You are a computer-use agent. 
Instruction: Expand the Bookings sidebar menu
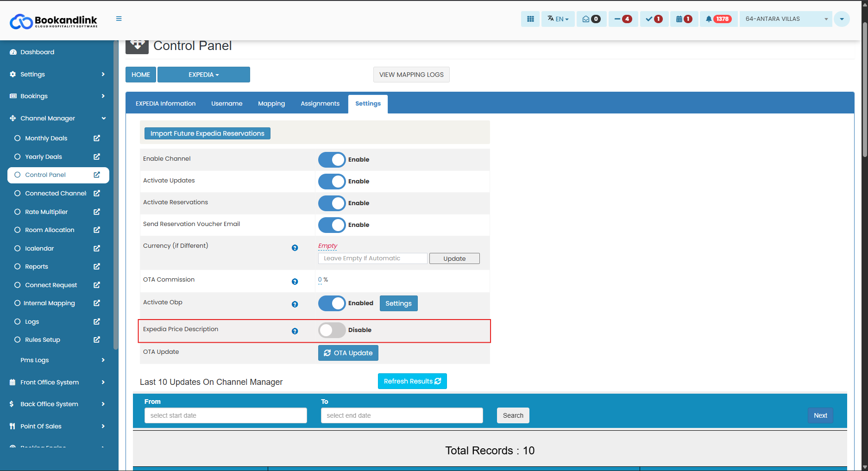57,96
